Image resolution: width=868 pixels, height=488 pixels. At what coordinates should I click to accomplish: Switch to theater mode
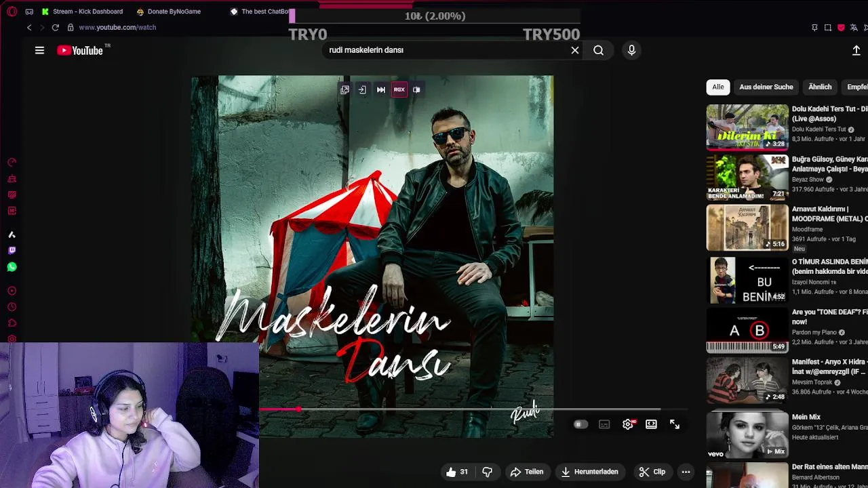point(651,424)
